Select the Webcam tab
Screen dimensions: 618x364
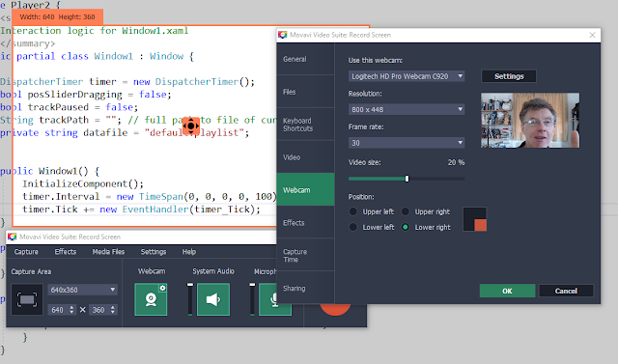tap(305, 190)
